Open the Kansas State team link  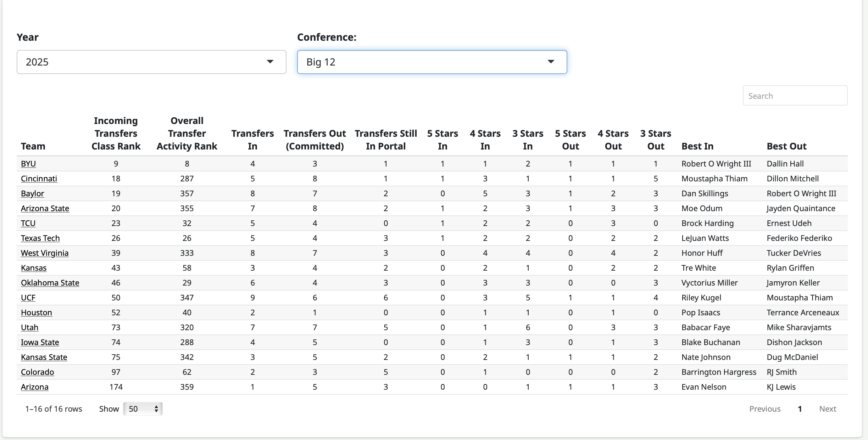(44, 357)
